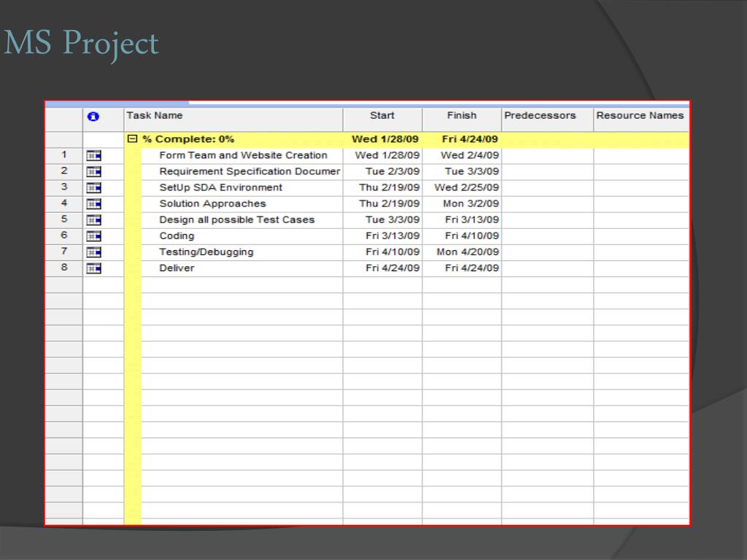Select row header number 8
This screenshot has width=747, height=560.
tap(64, 268)
